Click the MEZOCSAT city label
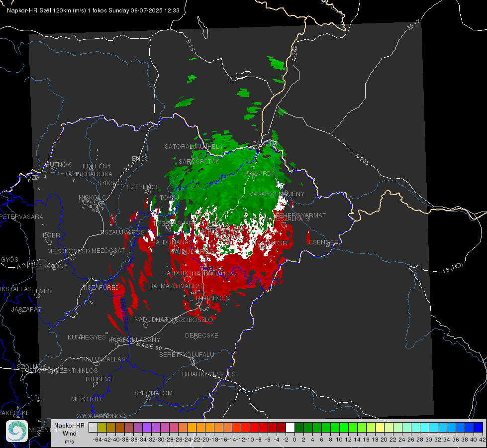Viewport: 487px width, 448px height. [108, 250]
